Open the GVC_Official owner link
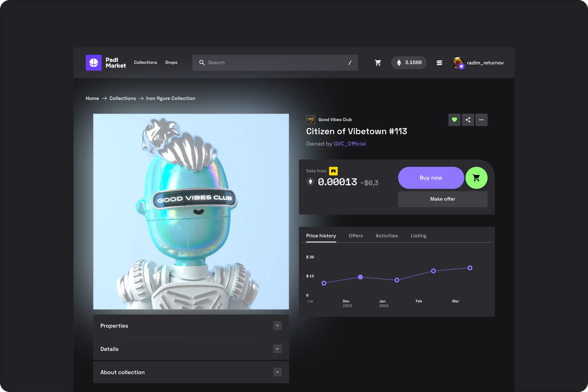The width and height of the screenshot is (588, 392). click(x=350, y=144)
